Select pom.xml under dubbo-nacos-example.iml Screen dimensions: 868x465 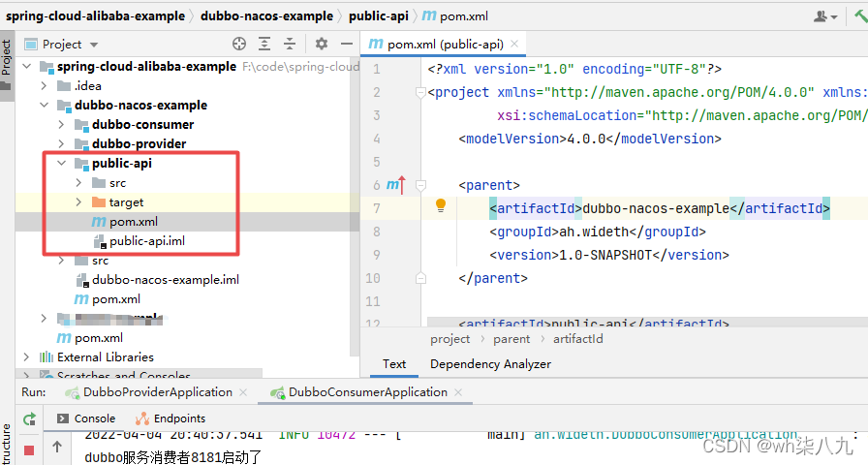tap(108, 299)
